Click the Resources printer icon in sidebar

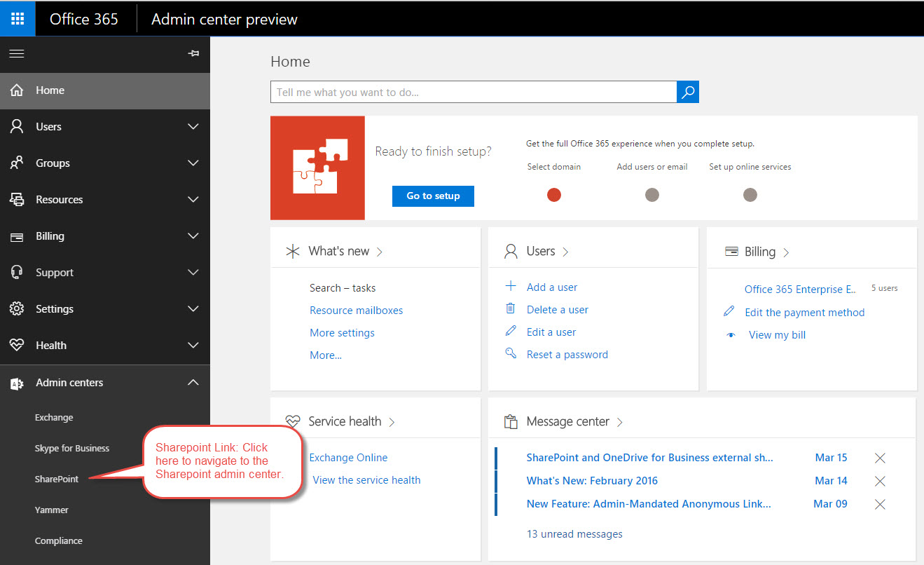pyautogui.click(x=17, y=200)
